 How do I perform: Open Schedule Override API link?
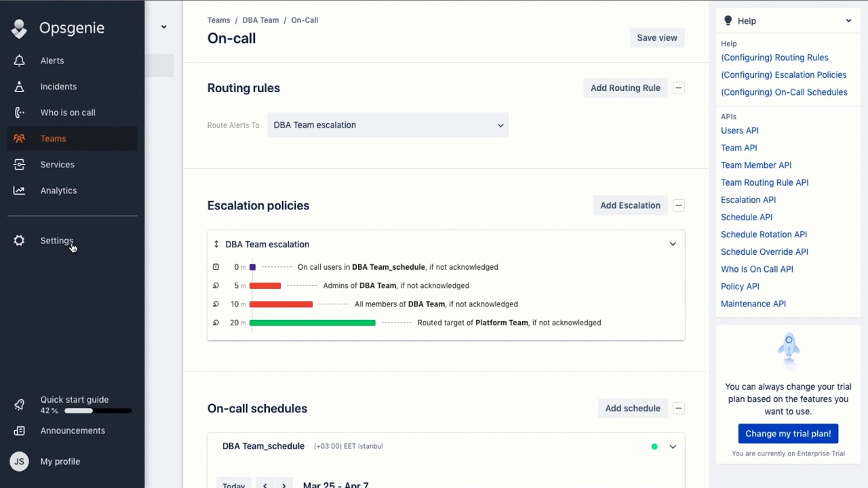764,252
